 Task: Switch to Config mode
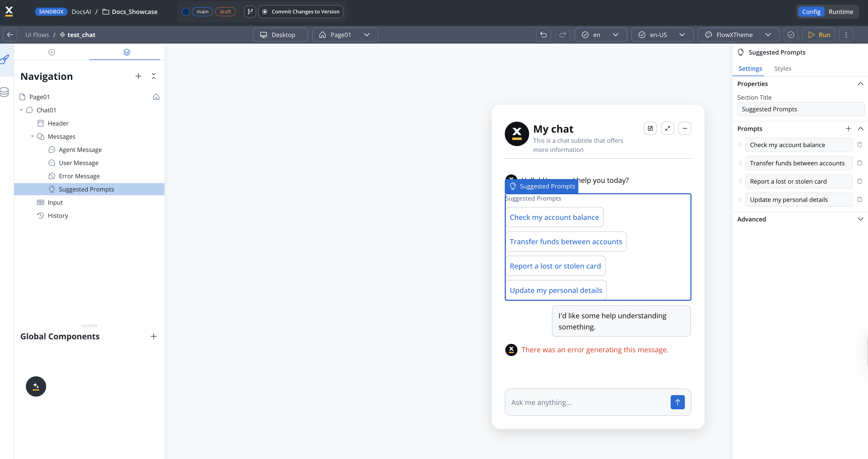pyautogui.click(x=811, y=11)
